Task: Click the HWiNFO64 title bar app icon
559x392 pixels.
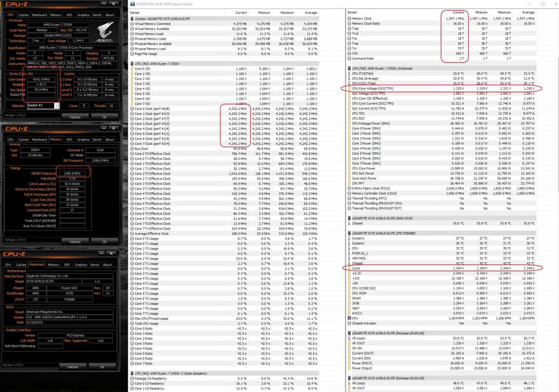Action: [133, 4]
